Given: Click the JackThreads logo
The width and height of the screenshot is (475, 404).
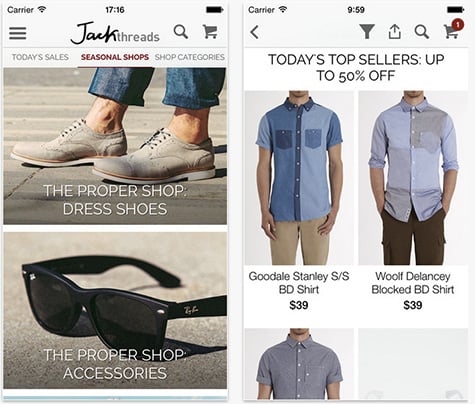Looking at the screenshot, I should (115, 33).
